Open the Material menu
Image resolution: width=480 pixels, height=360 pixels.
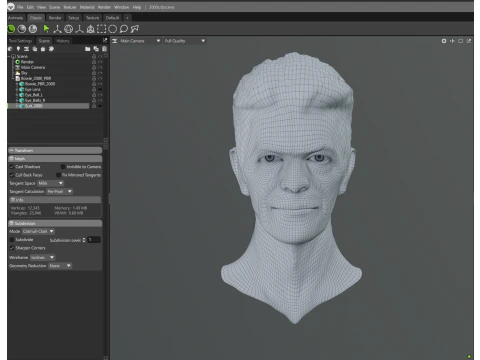[x=87, y=7]
